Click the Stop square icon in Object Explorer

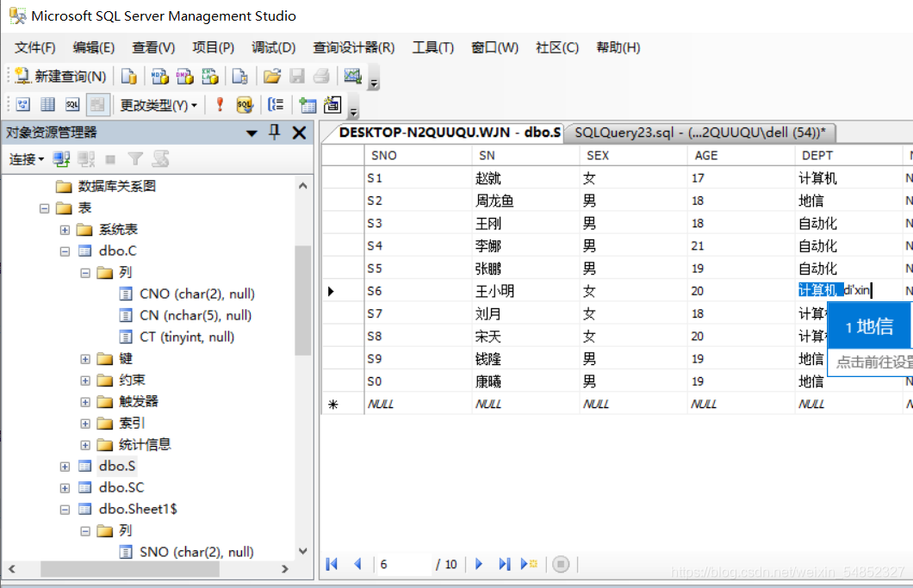click(x=110, y=159)
